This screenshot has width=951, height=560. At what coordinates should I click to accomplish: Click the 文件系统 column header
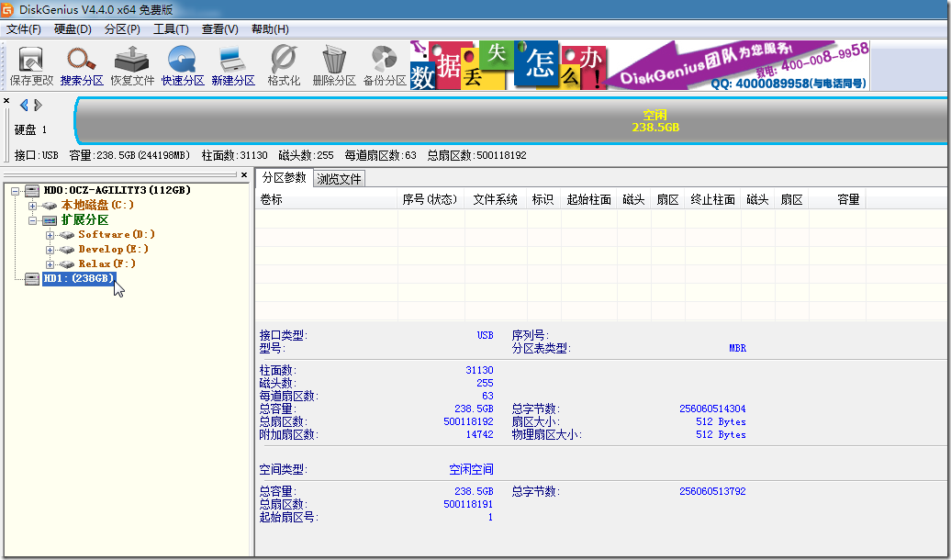pyautogui.click(x=496, y=199)
